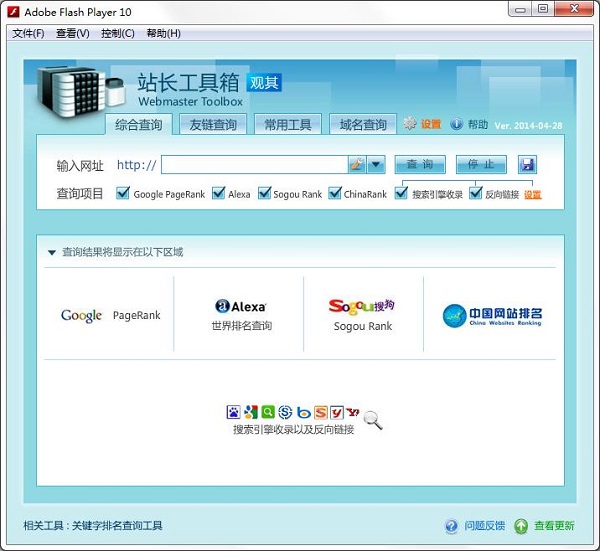Click the Google PageRank logo

[x=111, y=316]
